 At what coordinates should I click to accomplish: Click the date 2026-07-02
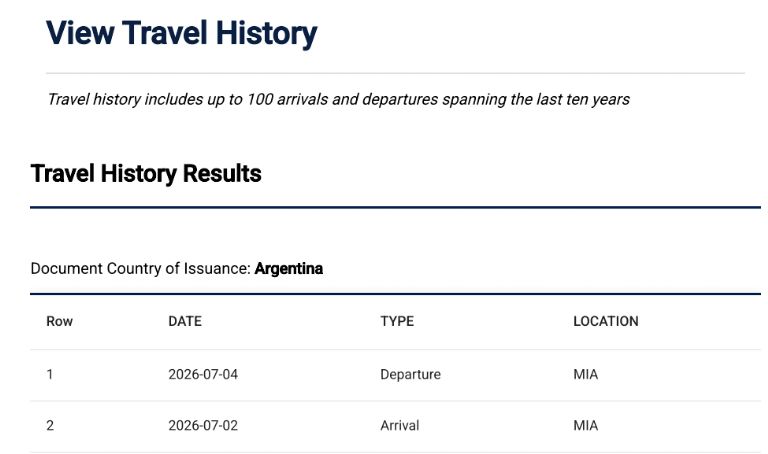(x=203, y=426)
